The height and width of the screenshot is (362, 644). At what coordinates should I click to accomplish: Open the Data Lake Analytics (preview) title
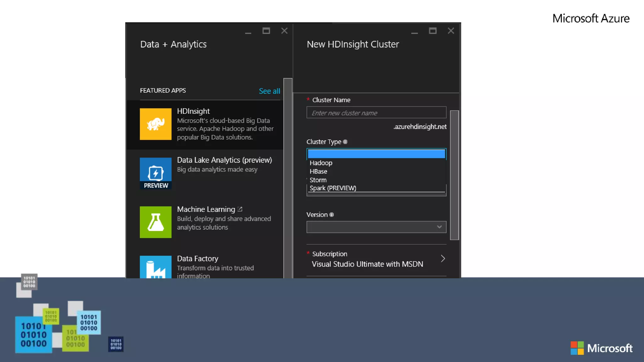click(224, 160)
